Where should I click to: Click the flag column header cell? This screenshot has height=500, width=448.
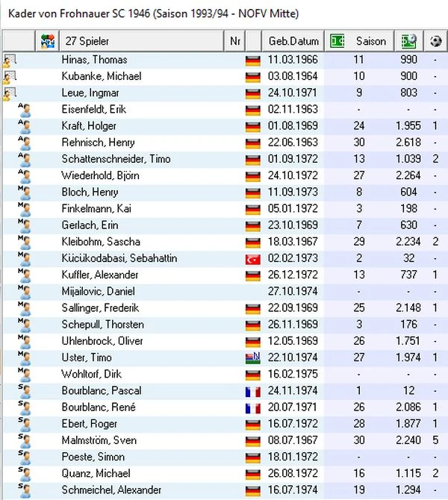pyautogui.click(x=253, y=41)
